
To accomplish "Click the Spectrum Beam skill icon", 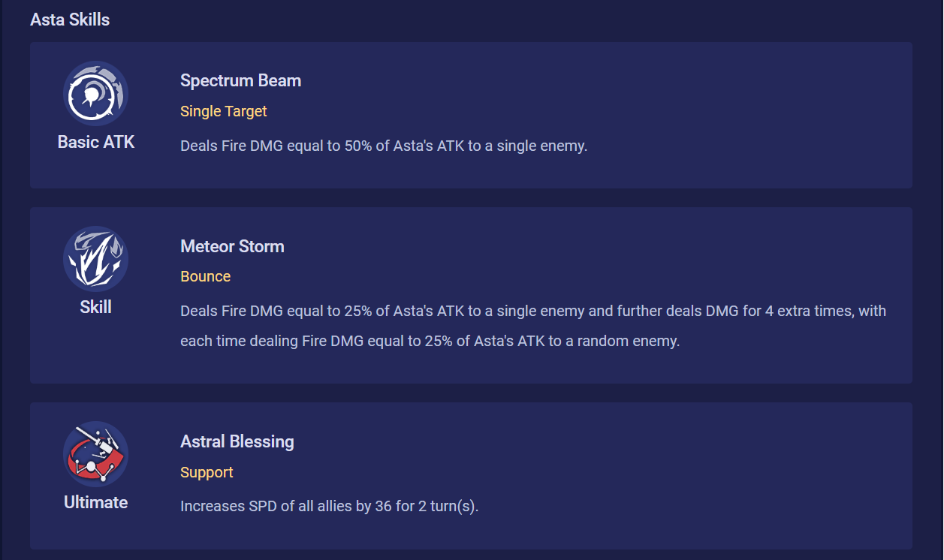I will [95, 94].
